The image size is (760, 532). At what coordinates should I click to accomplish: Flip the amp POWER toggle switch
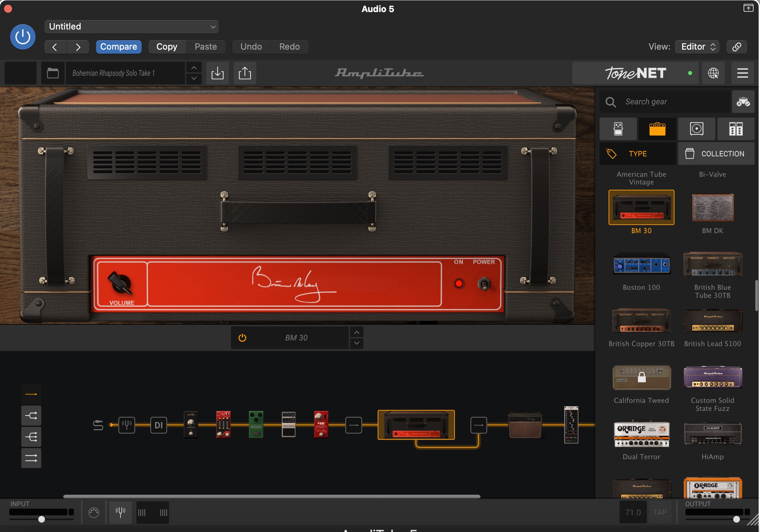pos(484,284)
